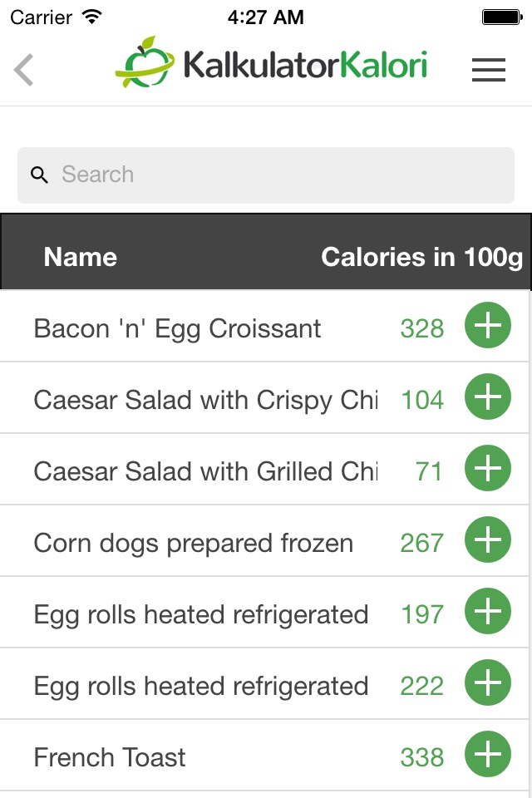532x798 pixels.
Task: Click the magnifying glass search icon
Action: click(x=39, y=175)
